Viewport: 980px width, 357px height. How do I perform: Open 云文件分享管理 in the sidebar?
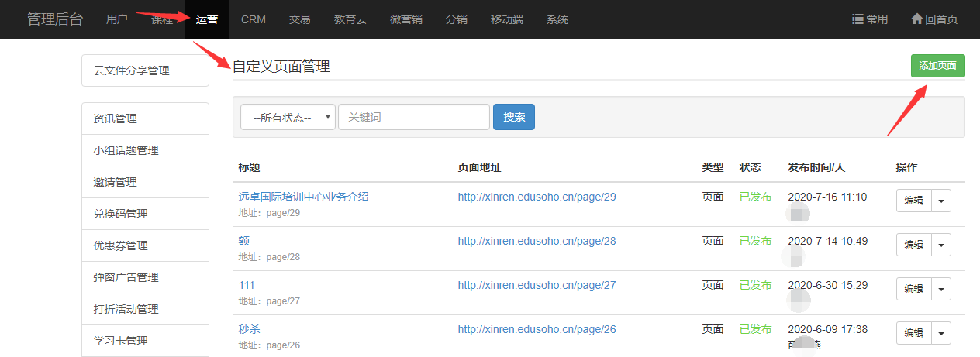[131, 70]
